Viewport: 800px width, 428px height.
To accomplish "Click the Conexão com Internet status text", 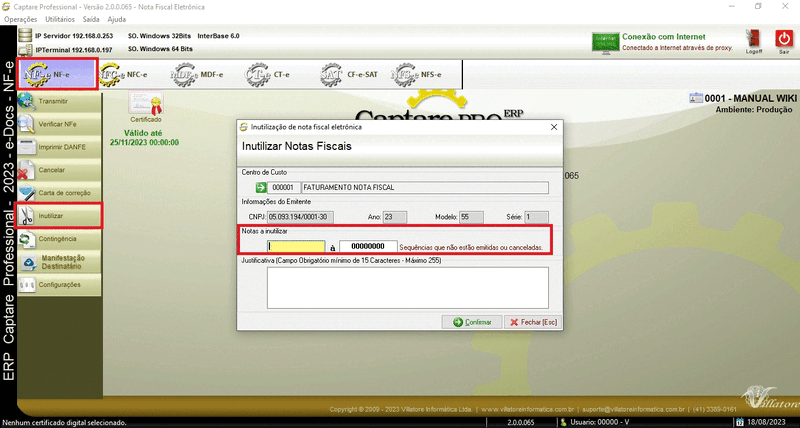I will (x=663, y=37).
